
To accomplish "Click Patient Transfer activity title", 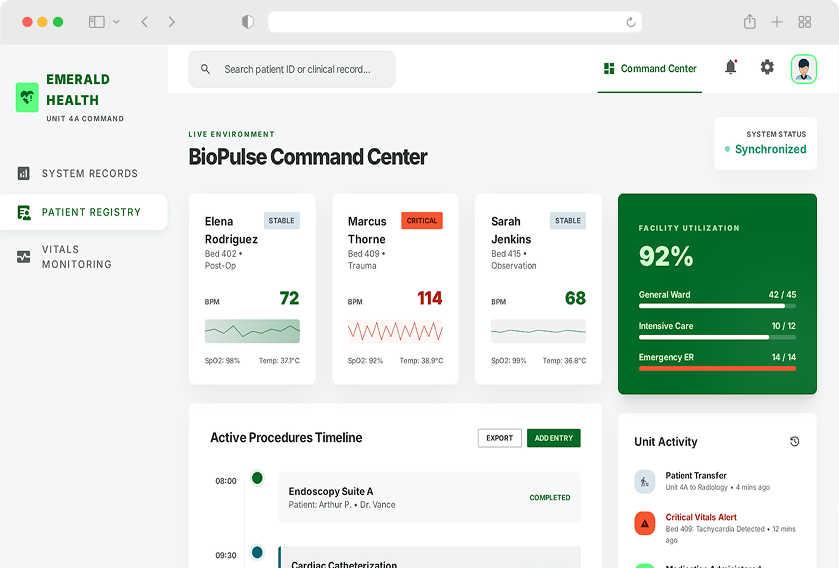I will (x=696, y=475).
